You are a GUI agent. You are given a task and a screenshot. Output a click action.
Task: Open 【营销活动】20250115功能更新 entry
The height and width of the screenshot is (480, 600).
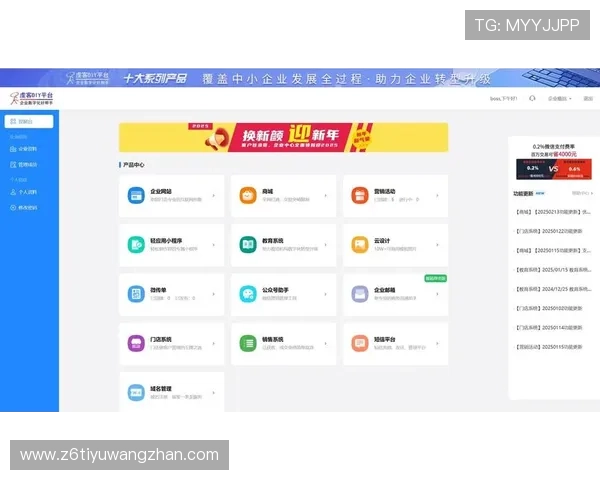(549, 347)
